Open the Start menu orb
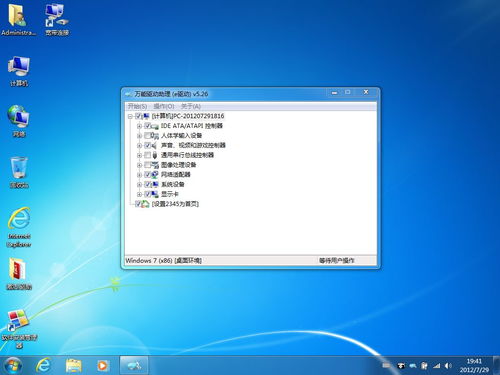 pos(13,365)
